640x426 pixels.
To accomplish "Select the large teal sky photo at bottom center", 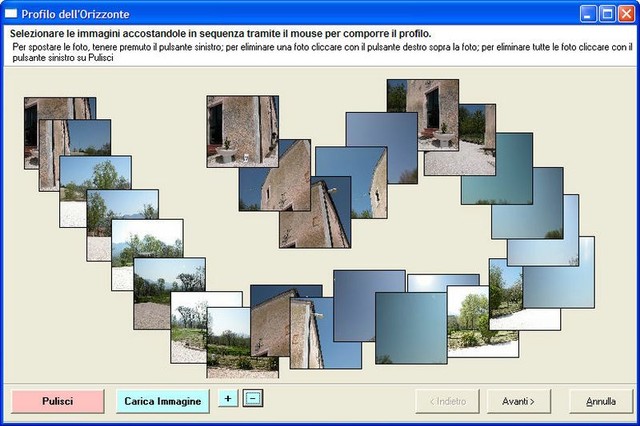I will click(x=411, y=328).
